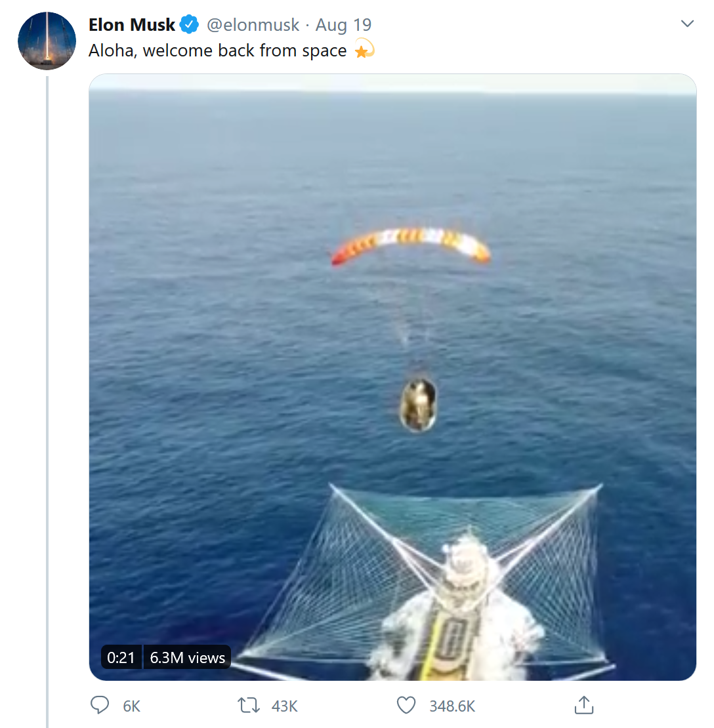The height and width of the screenshot is (728, 714).
Task: Open Elon Musk's profile avatar picture
Action: (x=47, y=41)
